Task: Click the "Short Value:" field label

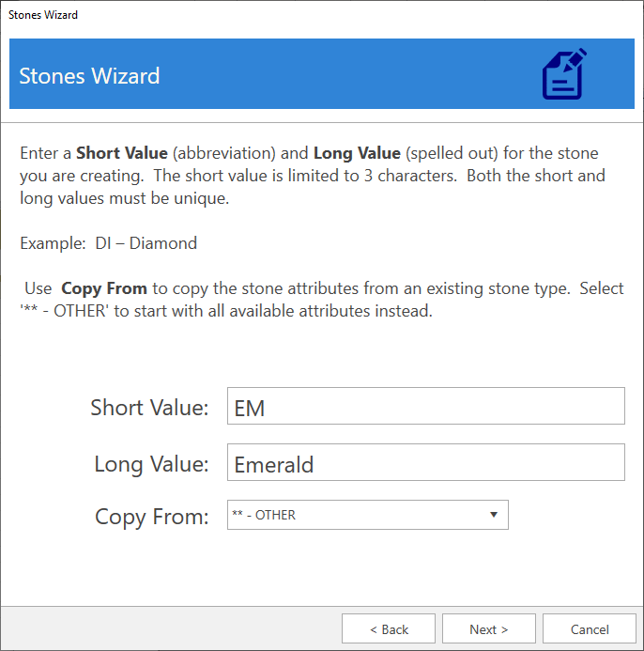Action: pyautogui.click(x=149, y=408)
